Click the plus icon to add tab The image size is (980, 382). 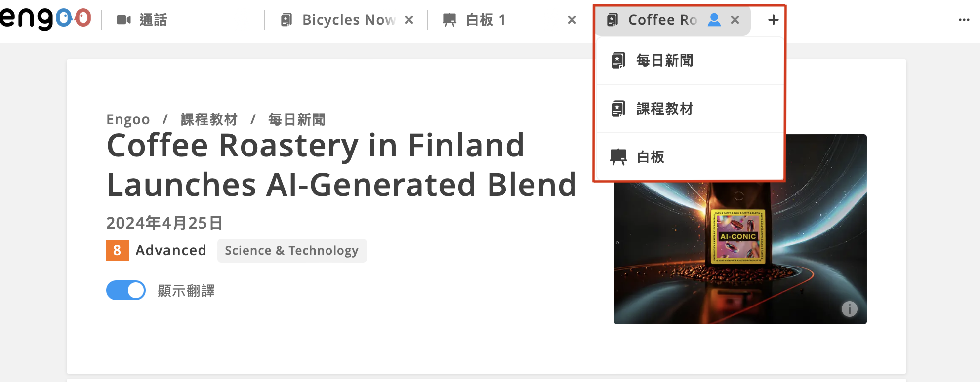774,20
